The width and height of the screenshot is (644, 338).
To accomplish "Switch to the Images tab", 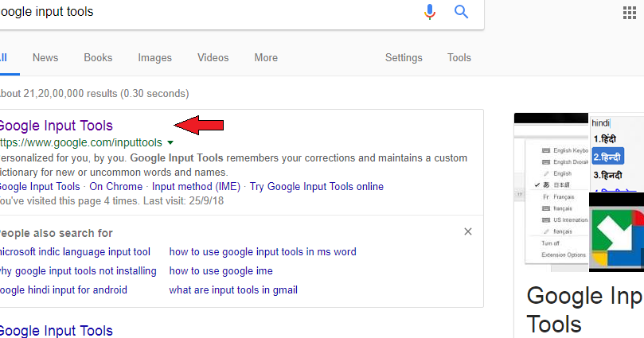I will pyautogui.click(x=154, y=57).
